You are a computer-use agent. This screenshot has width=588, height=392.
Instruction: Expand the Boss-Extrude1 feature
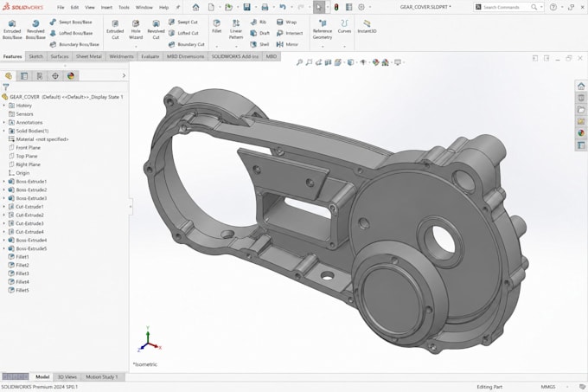4,181
